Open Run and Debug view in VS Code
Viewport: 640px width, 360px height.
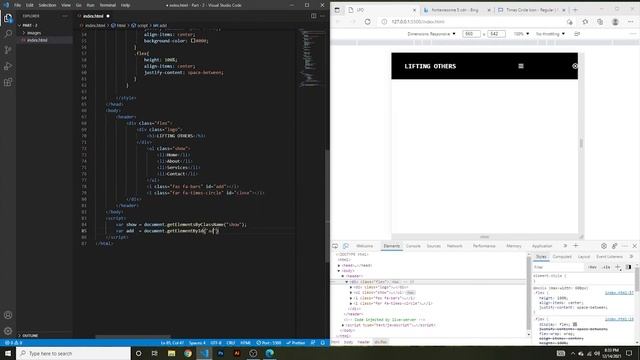click(x=8, y=66)
